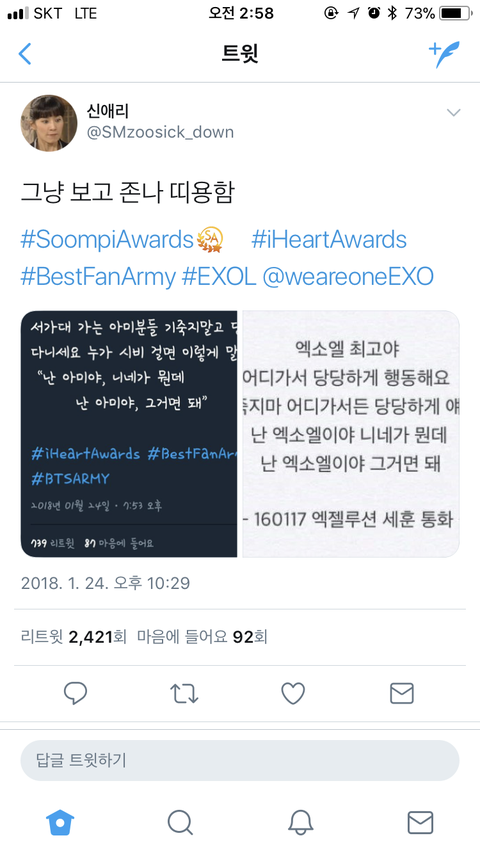This screenshot has width=480, height=854.
Task: Open the Search tab
Action: tap(180, 822)
